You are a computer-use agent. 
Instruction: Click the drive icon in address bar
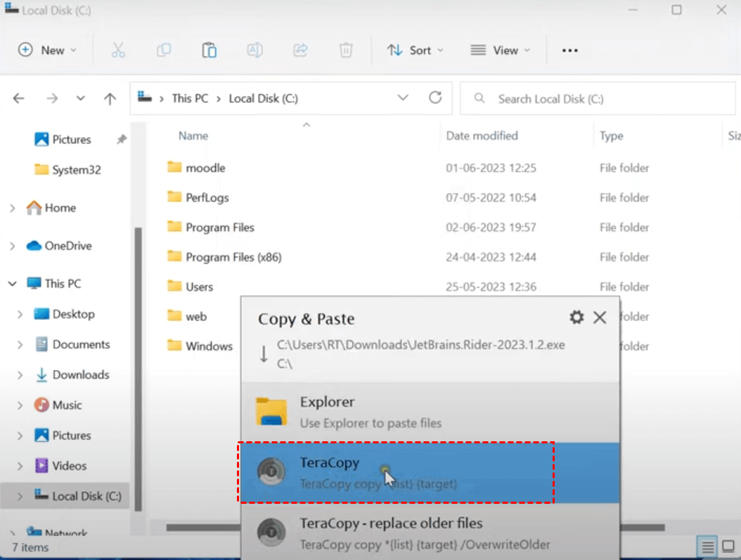point(145,98)
